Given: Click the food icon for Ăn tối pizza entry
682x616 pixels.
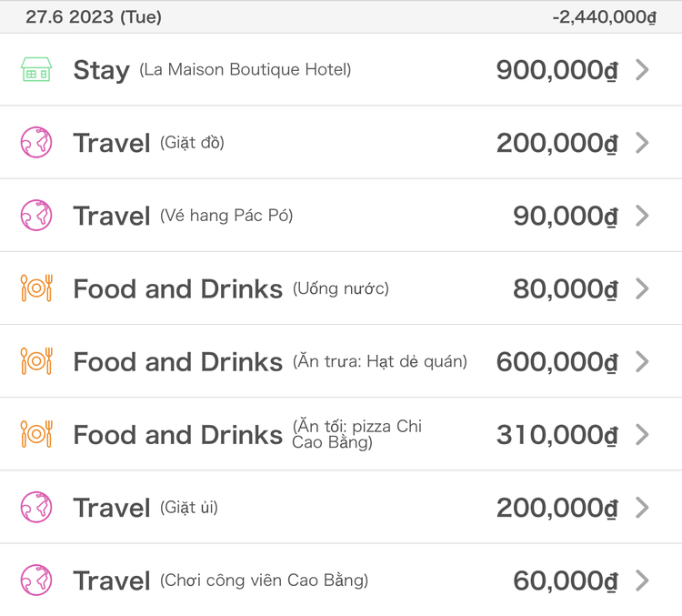Looking at the screenshot, I should (36, 434).
